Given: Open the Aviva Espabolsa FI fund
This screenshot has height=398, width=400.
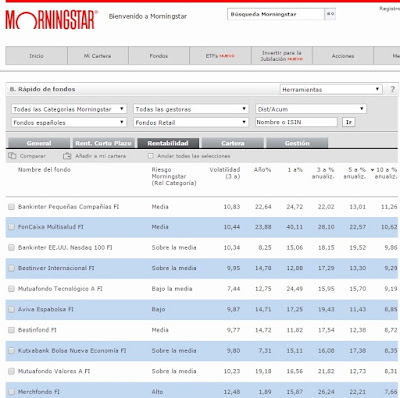Looking at the screenshot, I should 46,309.
